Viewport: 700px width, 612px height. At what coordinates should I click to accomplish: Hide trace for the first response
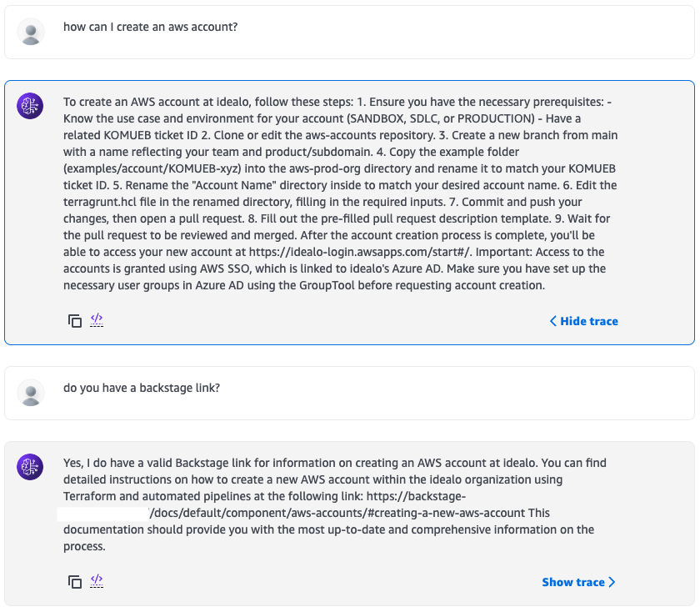point(587,320)
